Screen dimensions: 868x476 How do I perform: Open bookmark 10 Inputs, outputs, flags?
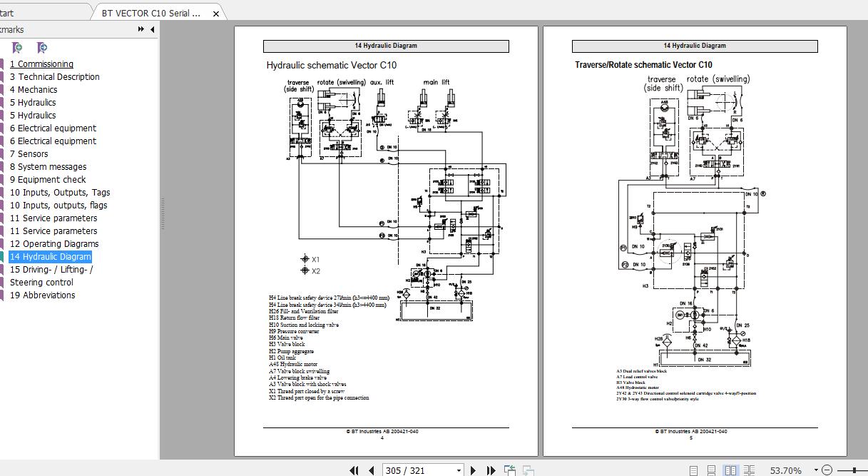(58, 206)
